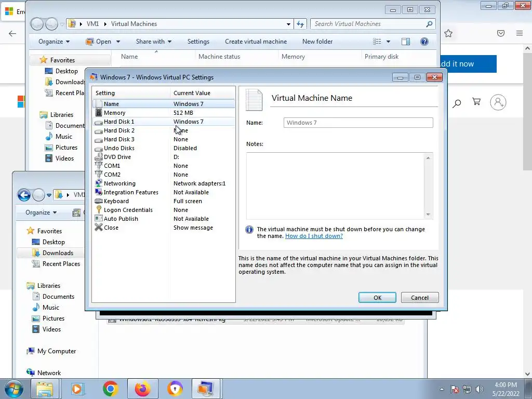Click Cancel in Virtual PC Settings

[420, 298]
